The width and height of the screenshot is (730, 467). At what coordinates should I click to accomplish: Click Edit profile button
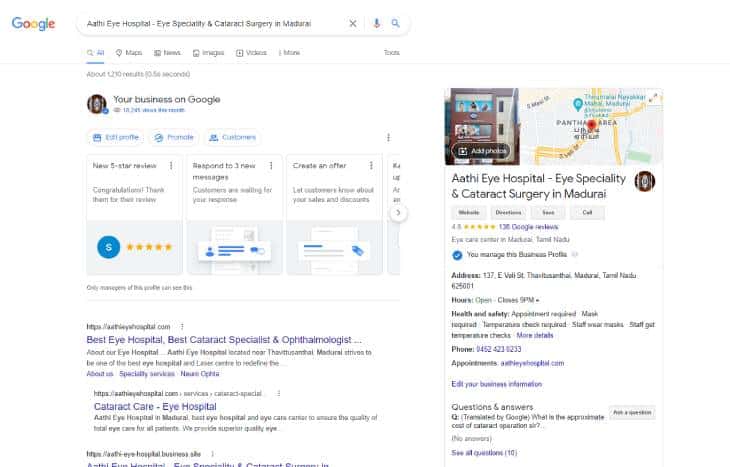point(115,137)
